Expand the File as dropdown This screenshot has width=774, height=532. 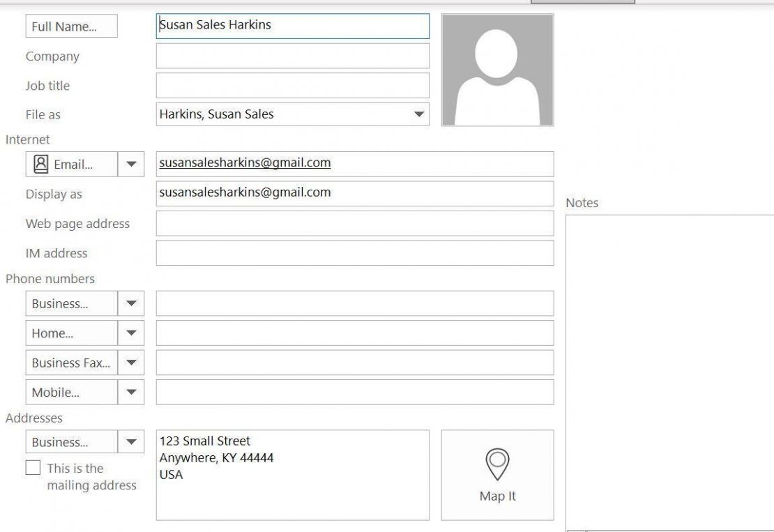point(419,114)
